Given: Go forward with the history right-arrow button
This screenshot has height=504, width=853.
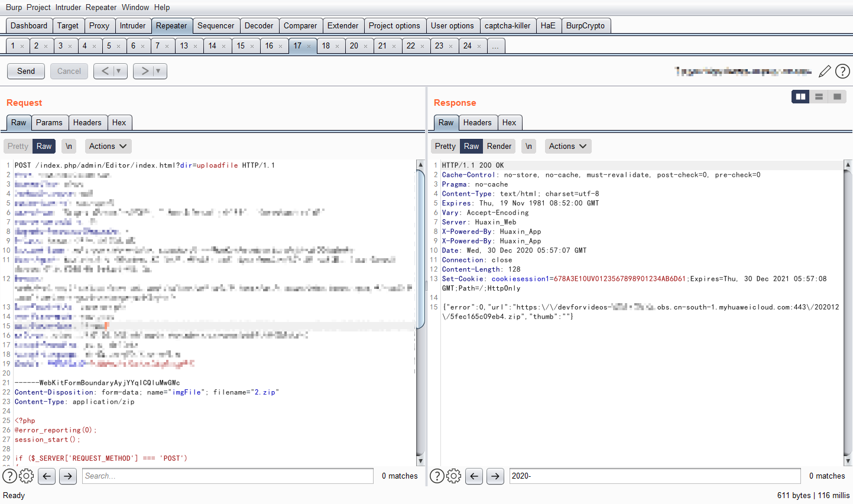Looking at the screenshot, I should pyautogui.click(x=144, y=71).
